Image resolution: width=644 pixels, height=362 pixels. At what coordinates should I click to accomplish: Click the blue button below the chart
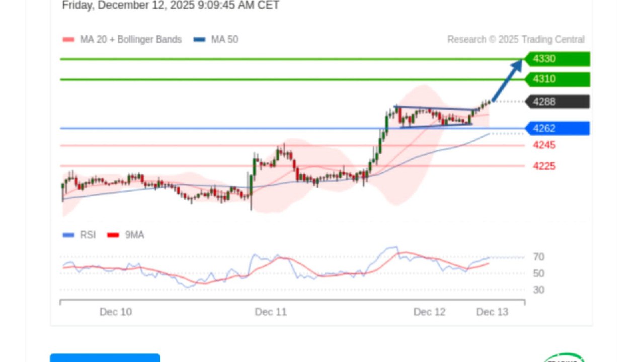(x=105, y=357)
